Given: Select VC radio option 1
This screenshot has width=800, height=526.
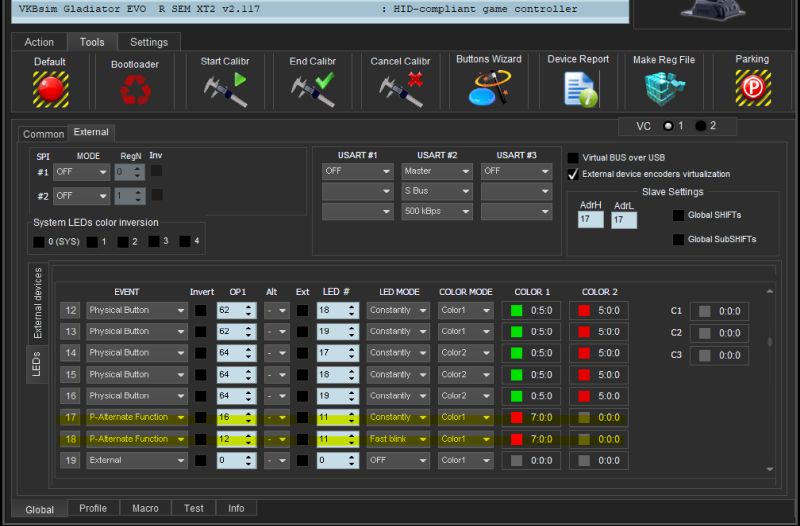Looking at the screenshot, I should point(668,126).
